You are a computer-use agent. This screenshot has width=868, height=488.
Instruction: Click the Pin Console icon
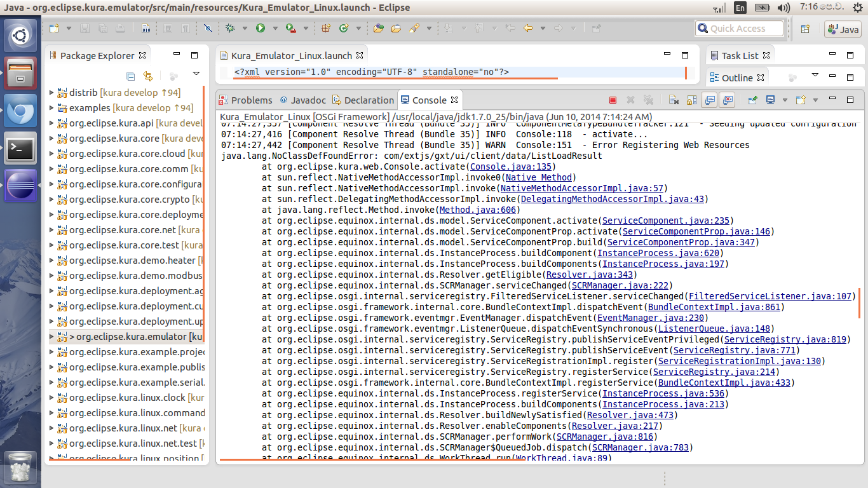[752, 100]
